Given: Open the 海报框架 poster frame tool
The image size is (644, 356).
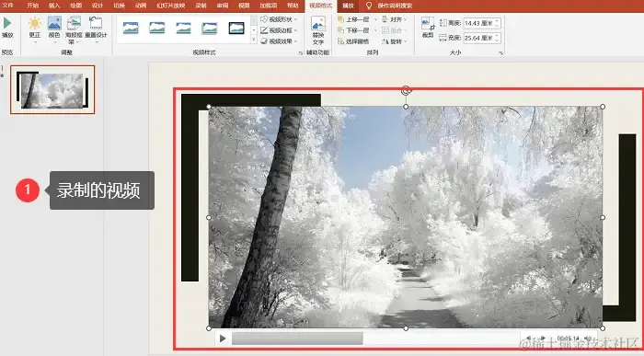Looking at the screenshot, I should (74, 30).
